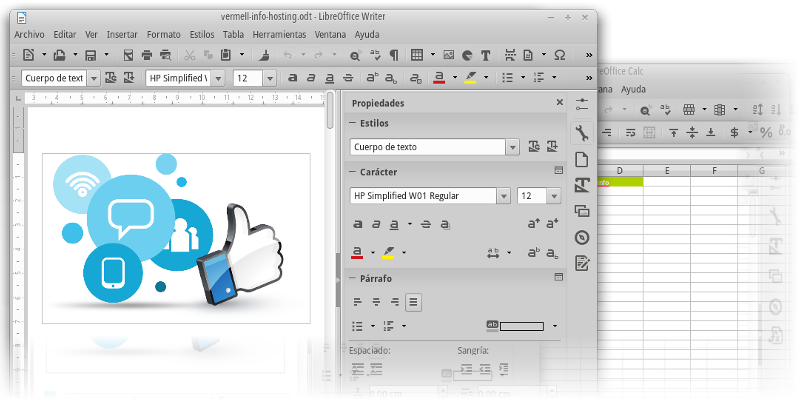Align paragraph right in sidebar
The height and width of the screenshot is (400, 800).
coord(394,302)
